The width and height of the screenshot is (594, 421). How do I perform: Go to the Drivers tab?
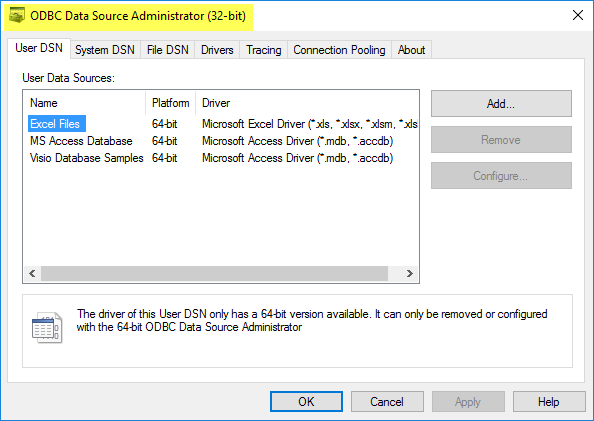pos(217,50)
